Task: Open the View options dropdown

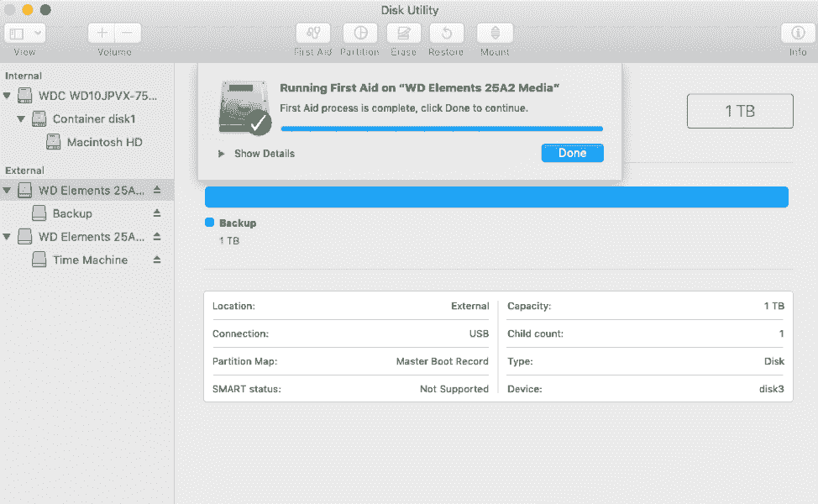Action: tap(24, 32)
